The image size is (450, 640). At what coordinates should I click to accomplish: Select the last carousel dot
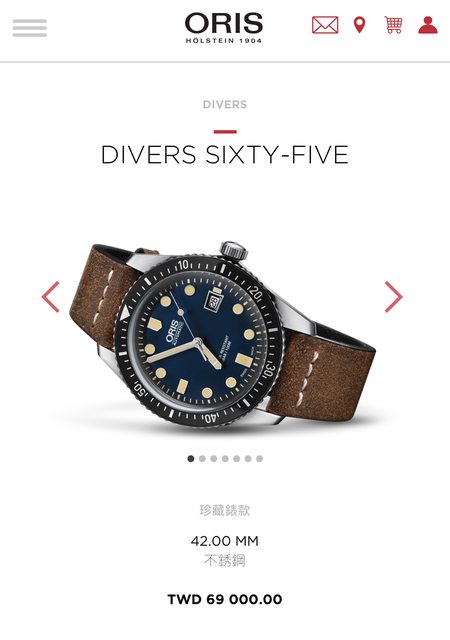coord(259,459)
